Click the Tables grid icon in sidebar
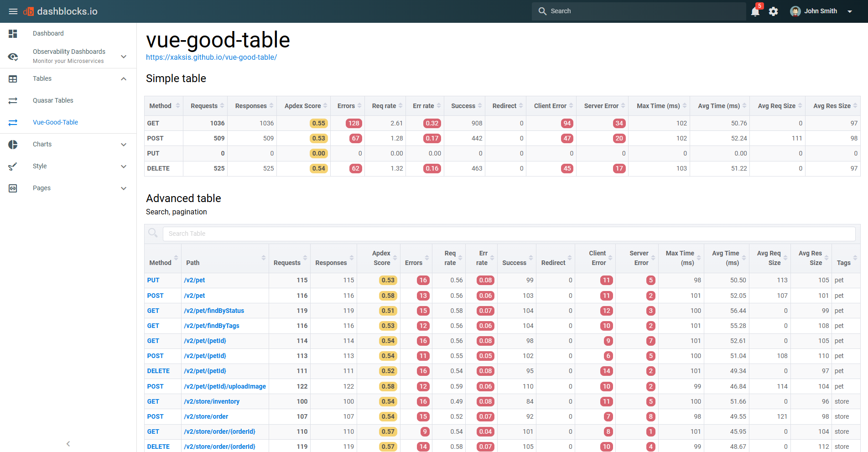This screenshot has width=868, height=452. (13, 79)
